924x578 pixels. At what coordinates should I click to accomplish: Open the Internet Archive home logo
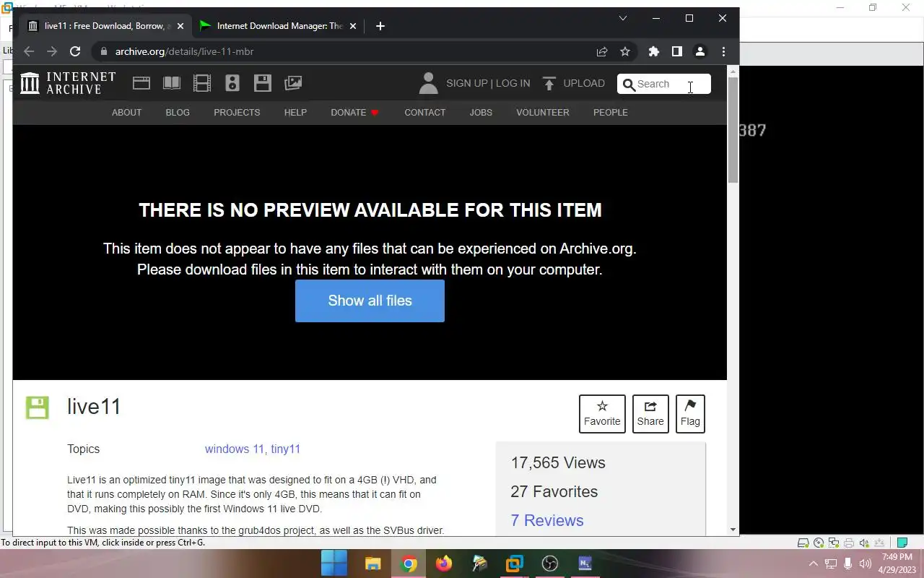click(x=68, y=83)
